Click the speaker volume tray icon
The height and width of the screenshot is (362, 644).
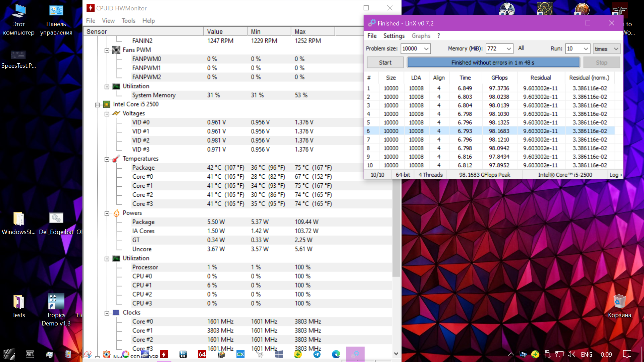pos(571,354)
